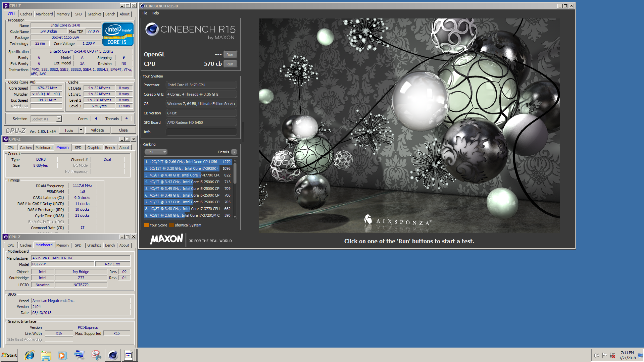Open the Help menu in Cinebench

tap(155, 13)
